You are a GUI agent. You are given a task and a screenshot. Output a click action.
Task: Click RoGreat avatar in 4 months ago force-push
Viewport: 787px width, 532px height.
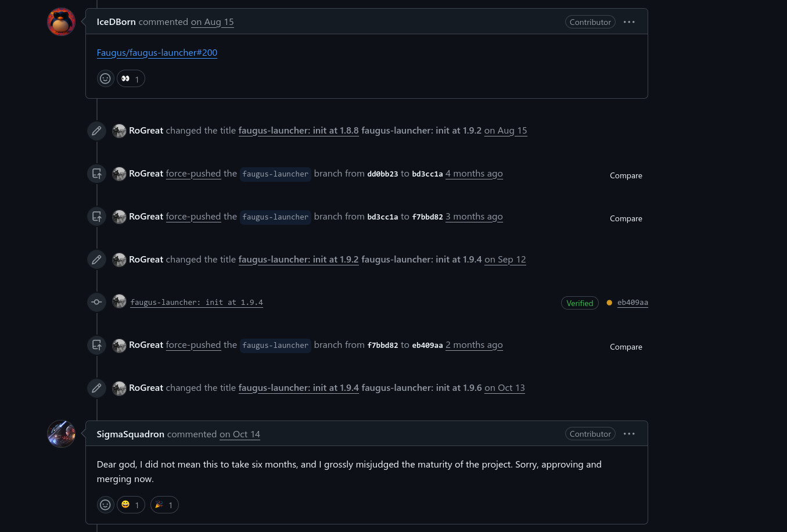[119, 174]
